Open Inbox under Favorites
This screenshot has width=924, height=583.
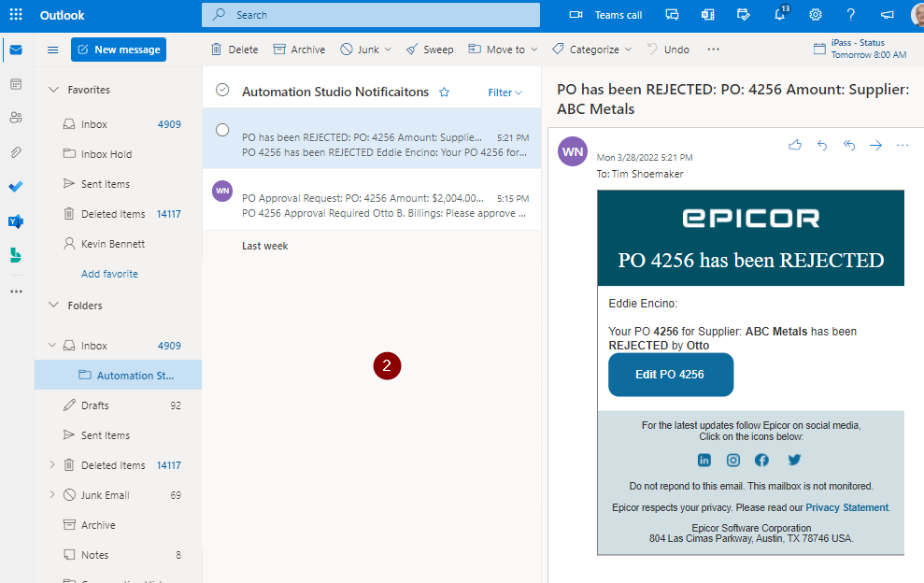pyautogui.click(x=119, y=123)
